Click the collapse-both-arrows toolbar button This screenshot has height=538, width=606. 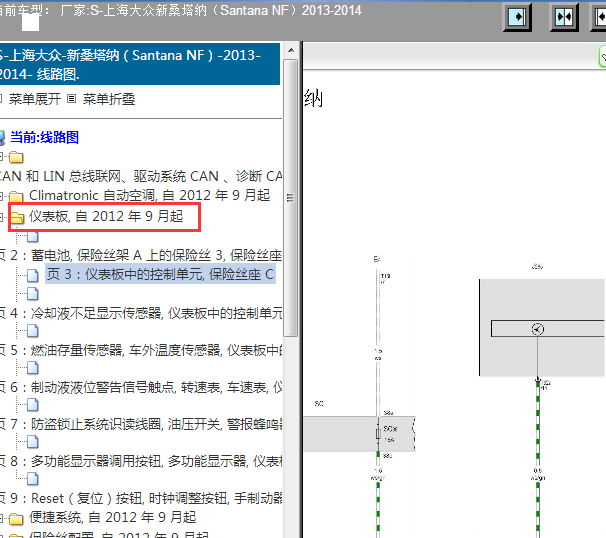click(x=564, y=17)
